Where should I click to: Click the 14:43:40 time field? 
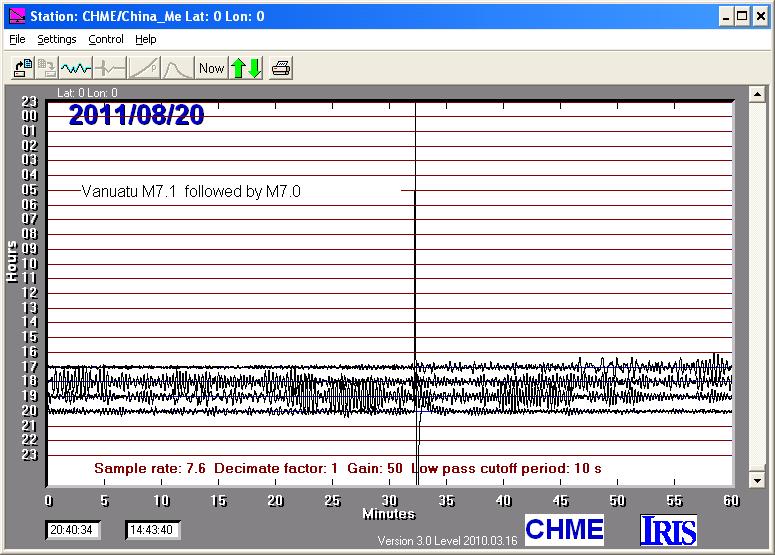152,530
